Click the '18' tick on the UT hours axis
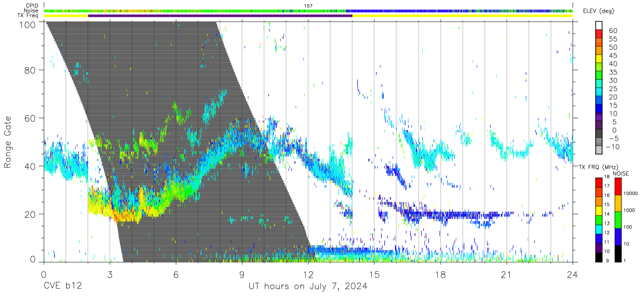Image resolution: width=644 pixels, height=297 pixels. [441, 274]
